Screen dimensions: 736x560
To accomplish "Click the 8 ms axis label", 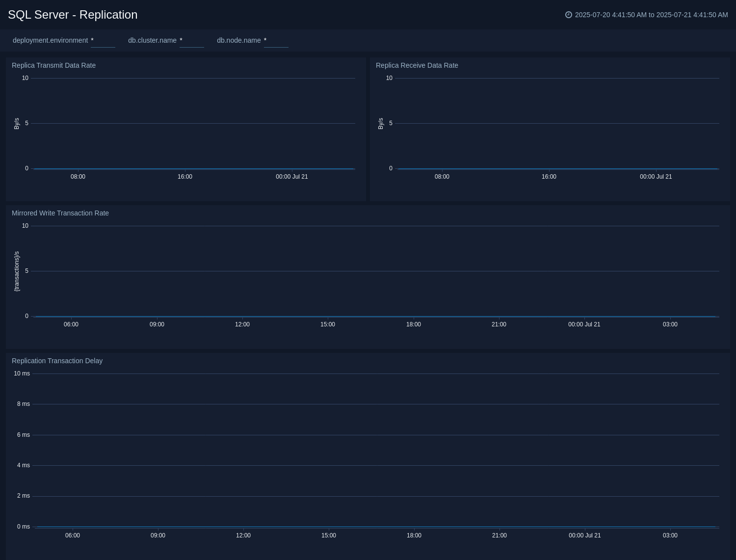I will click(x=24, y=404).
